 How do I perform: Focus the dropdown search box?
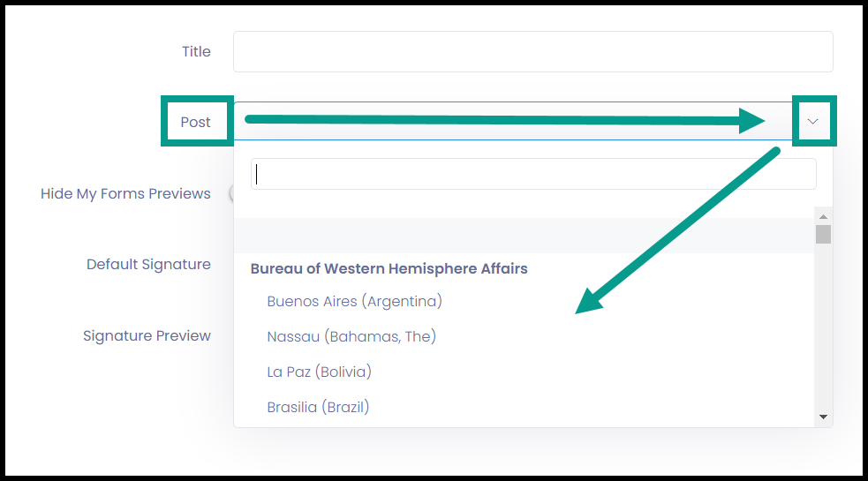click(x=533, y=174)
